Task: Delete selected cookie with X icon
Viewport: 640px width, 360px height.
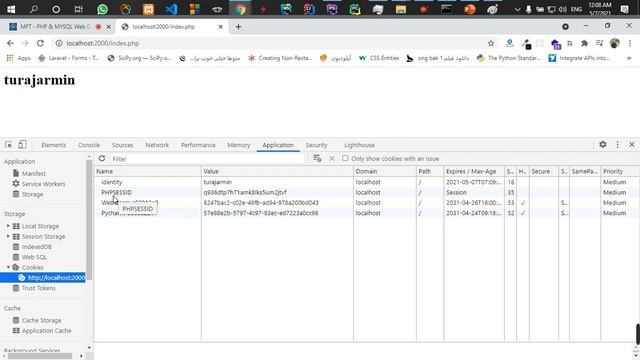Action: (332, 158)
